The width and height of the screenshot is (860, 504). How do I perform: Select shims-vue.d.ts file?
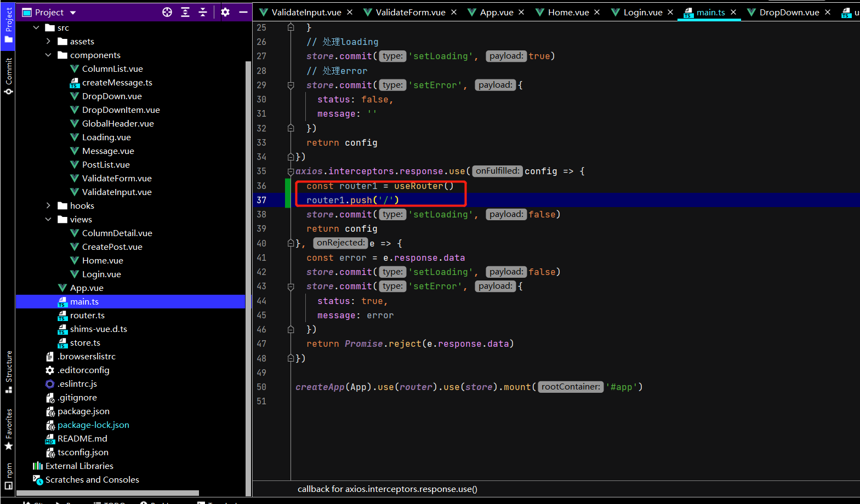(x=99, y=329)
